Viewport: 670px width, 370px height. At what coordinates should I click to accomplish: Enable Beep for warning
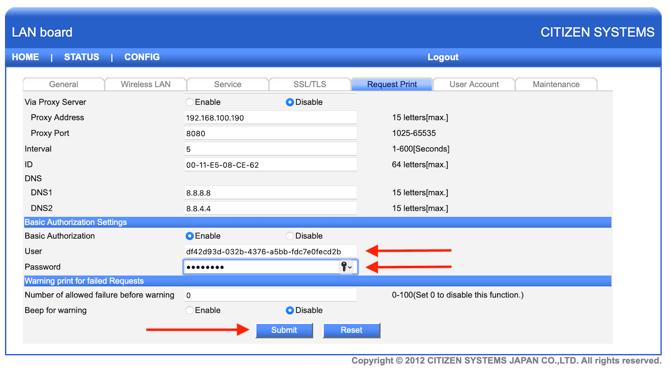click(x=190, y=310)
